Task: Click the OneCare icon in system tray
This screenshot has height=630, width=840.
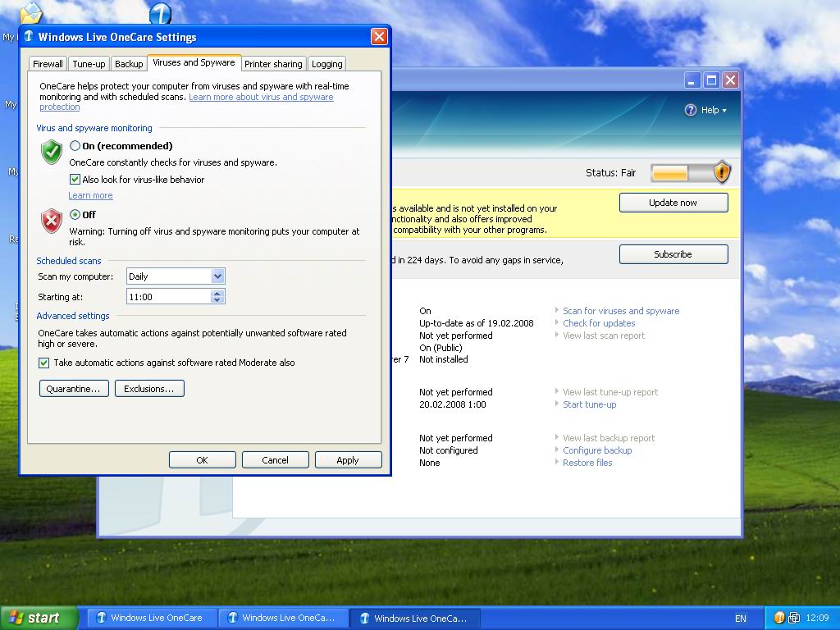Action: pos(778,618)
